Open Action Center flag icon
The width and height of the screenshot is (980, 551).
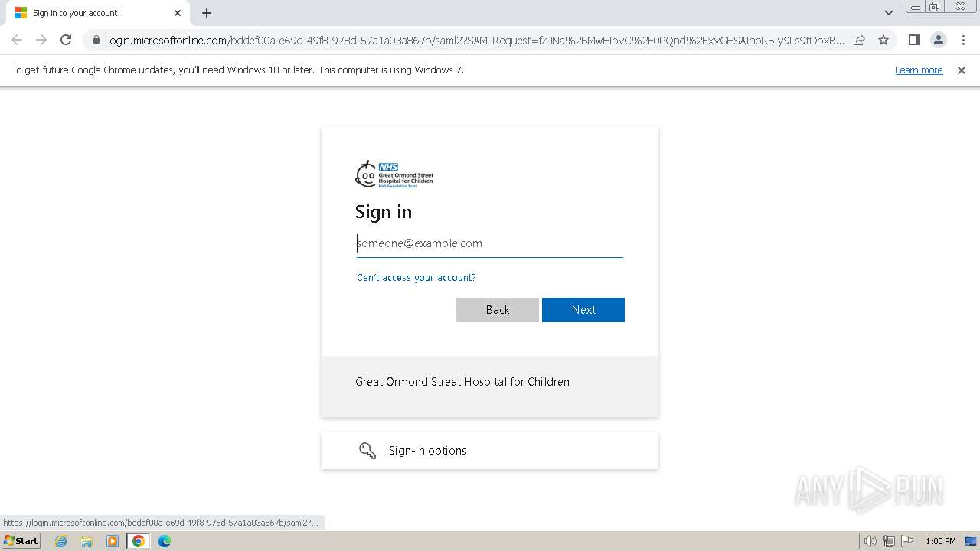(x=907, y=541)
